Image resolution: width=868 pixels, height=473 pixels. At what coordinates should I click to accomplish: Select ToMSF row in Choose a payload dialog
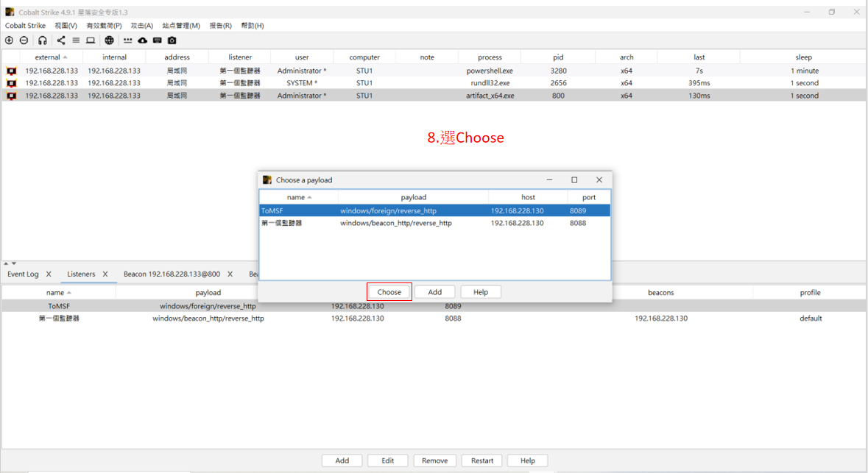(x=434, y=211)
